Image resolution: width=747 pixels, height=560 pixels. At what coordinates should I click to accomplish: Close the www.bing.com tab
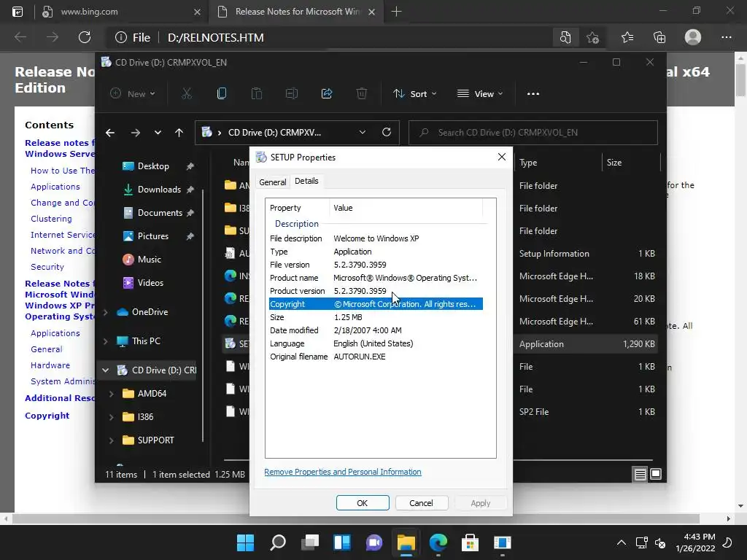(x=197, y=12)
